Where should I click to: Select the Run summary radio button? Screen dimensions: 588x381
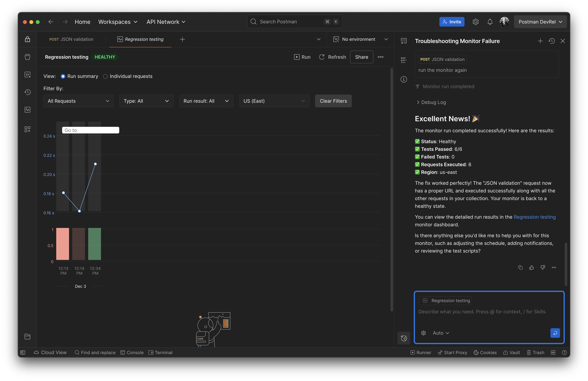(x=63, y=76)
